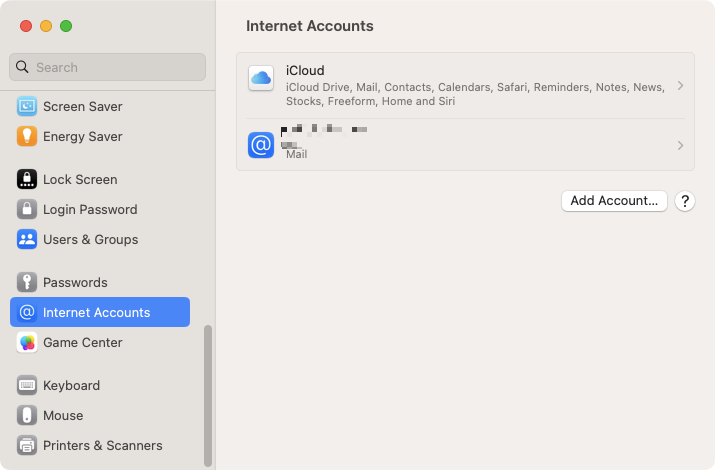Click the Add Account… button
715x470 pixels.
[x=614, y=201]
